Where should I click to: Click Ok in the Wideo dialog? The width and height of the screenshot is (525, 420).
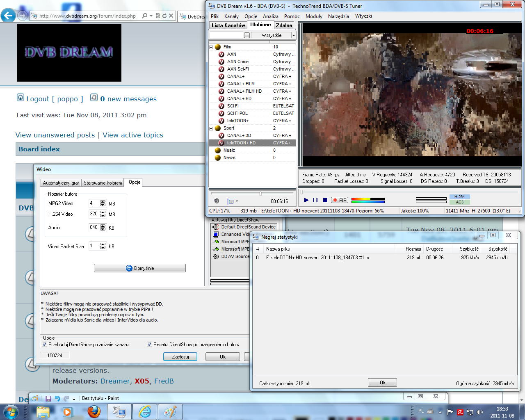click(223, 357)
